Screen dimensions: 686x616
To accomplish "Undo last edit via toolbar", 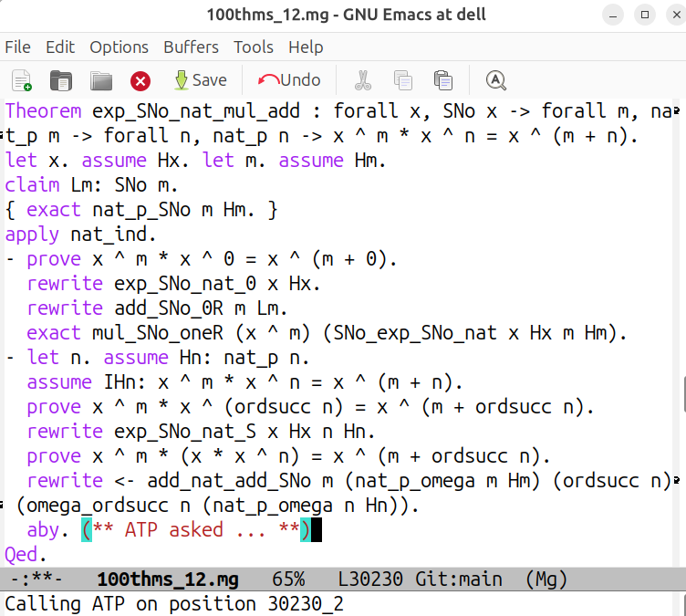I will [289, 80].
